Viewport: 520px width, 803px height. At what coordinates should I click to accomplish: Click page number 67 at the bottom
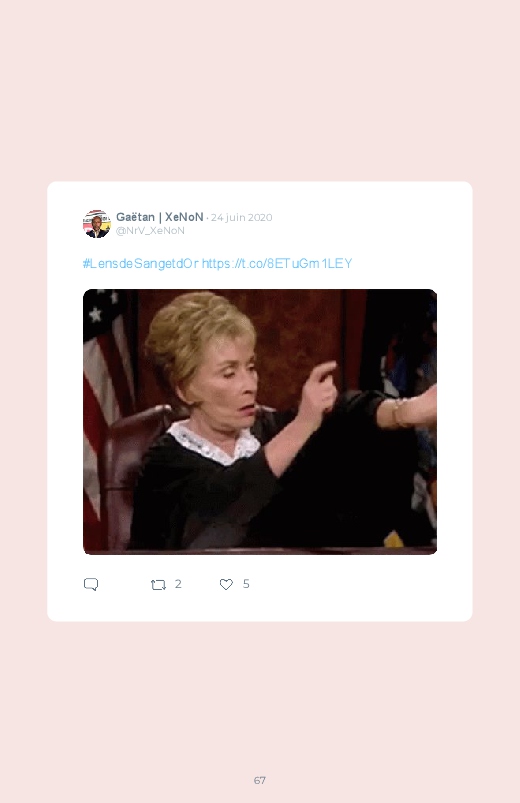[x=260, y=780]
